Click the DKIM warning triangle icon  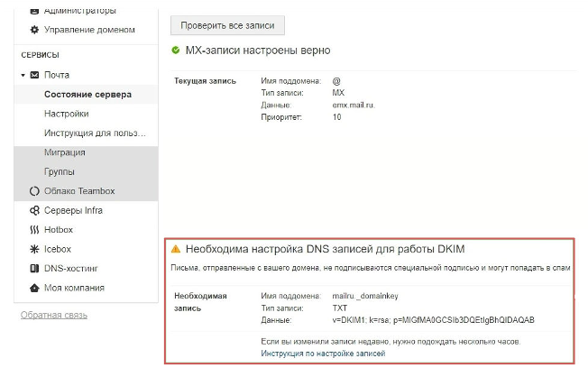pos(177,248)
